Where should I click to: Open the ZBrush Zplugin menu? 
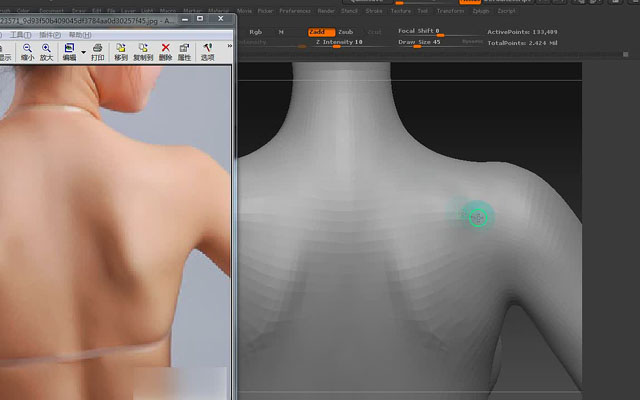tap(481, 11)
